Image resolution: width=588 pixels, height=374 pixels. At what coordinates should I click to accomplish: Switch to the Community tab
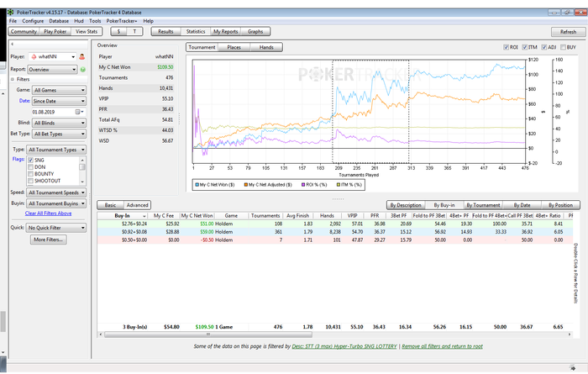coord(24,31)
